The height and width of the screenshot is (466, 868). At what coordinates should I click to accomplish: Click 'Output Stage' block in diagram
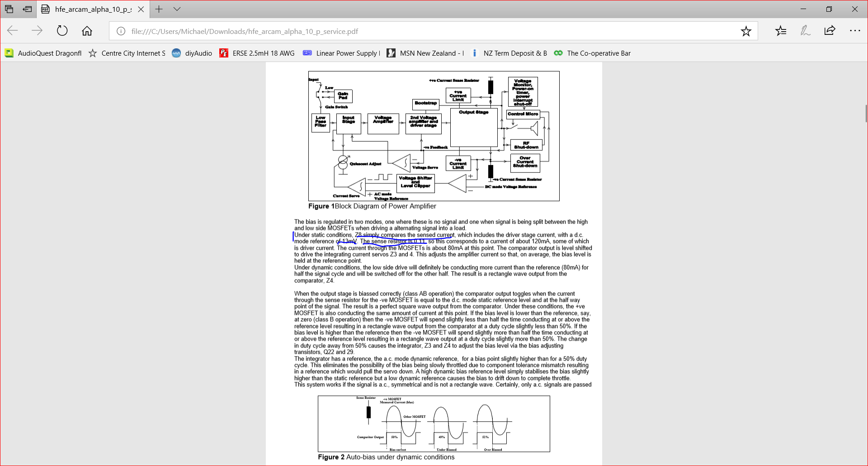click(474, 127)
